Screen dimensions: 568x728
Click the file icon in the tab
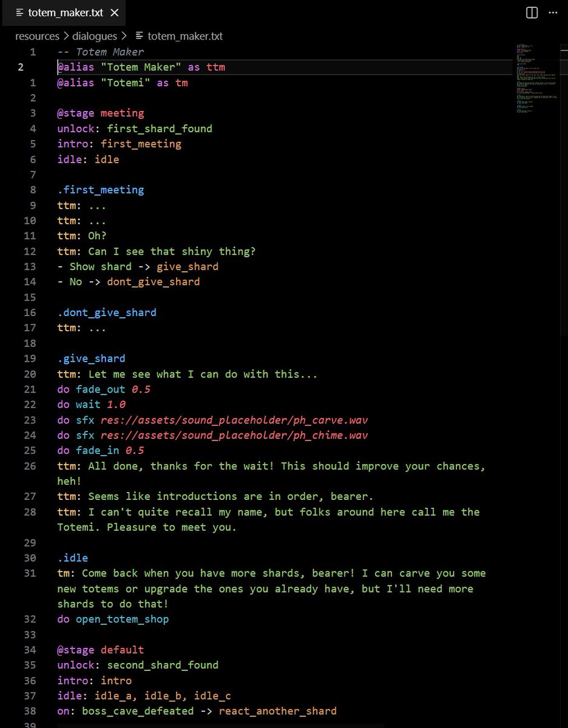(x=19, y=12)
